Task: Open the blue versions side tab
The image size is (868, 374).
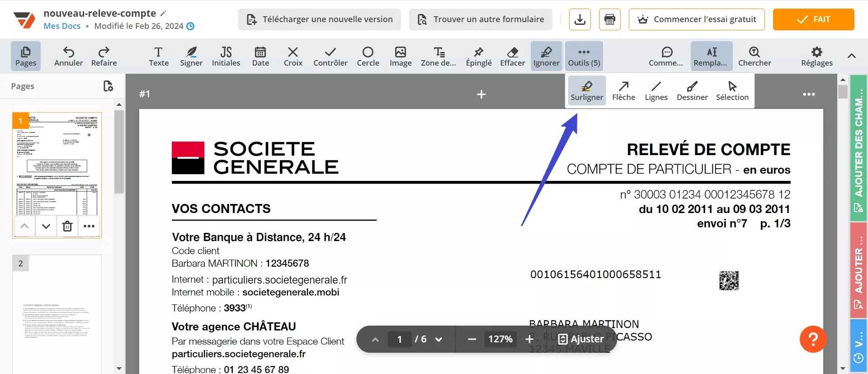Action: point(858,346)
